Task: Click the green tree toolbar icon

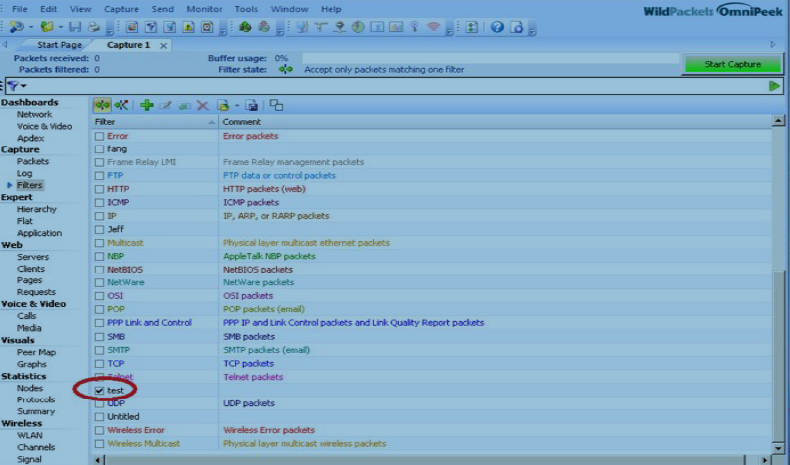Action: [245, 27]
